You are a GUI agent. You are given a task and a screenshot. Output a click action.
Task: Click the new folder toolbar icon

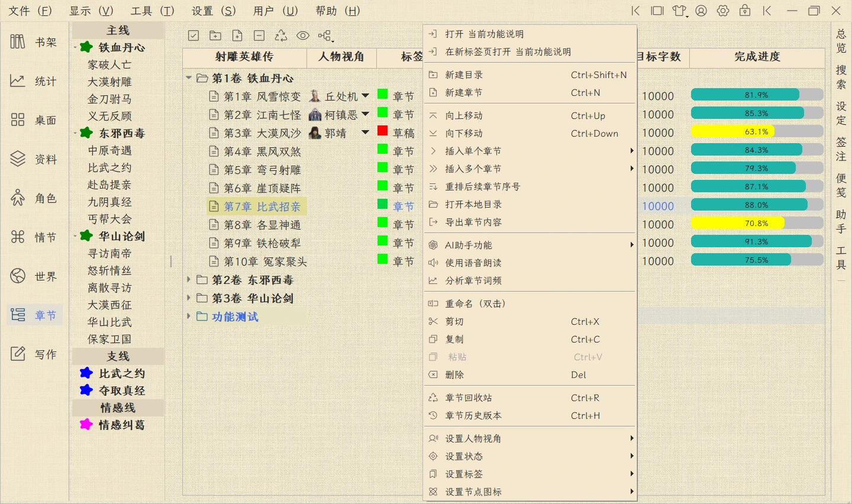point(215,35)
